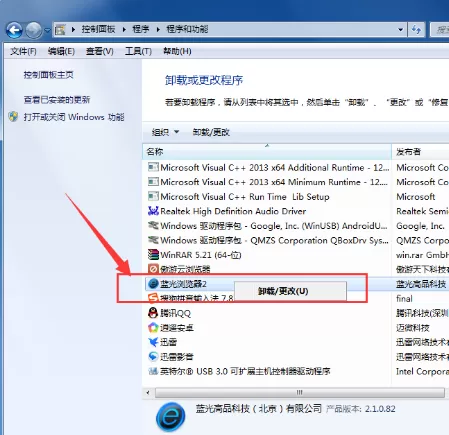Screen dimensions: 449x435
Task: Click Realtek High Definition Audio Driver icon
Action: click(153, 211)
